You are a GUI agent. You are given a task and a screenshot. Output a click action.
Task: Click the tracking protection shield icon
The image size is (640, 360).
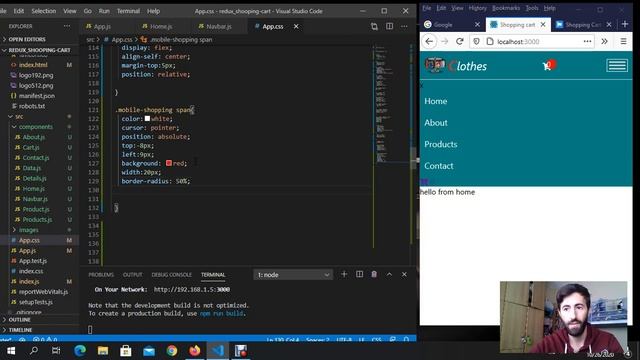476,41
